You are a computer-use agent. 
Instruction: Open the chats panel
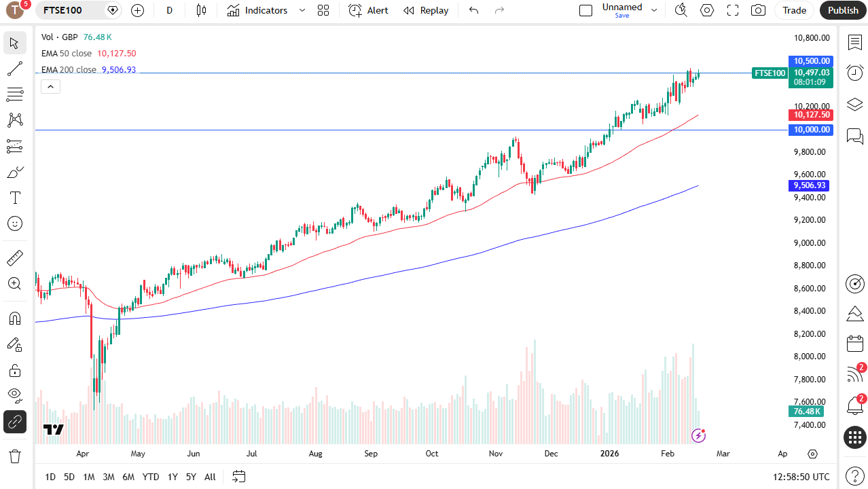(854, 136)
